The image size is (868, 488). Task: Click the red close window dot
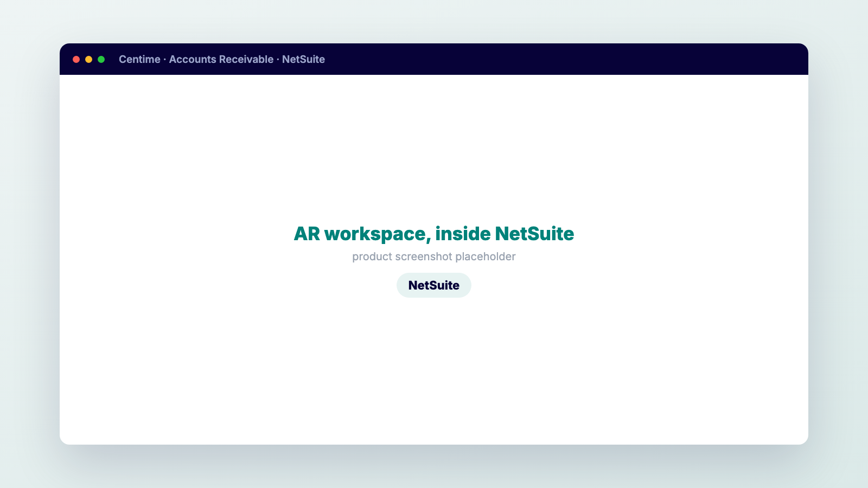coord(76,59)
